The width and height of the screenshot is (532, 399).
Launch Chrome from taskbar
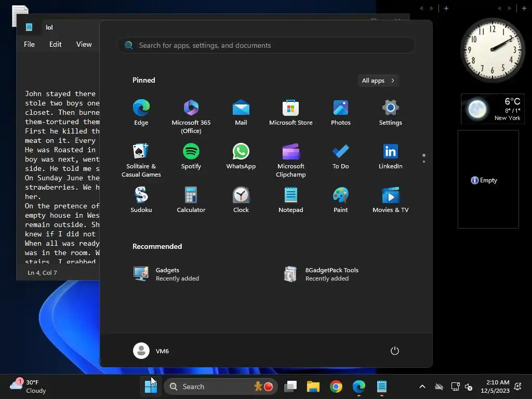coord(336,387)
